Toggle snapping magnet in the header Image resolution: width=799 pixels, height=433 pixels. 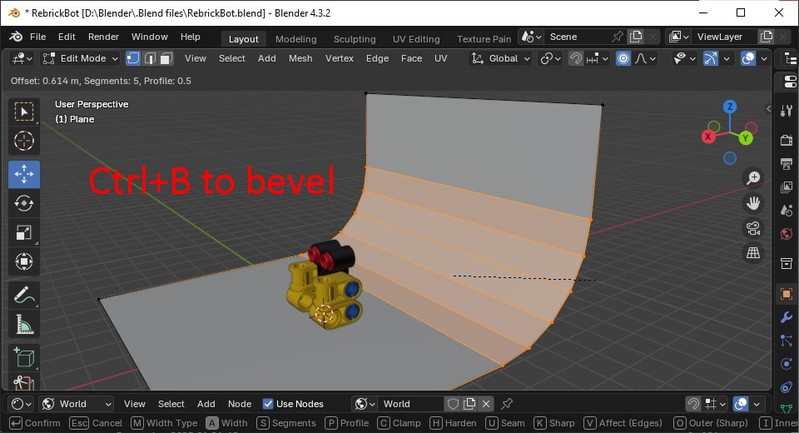click(x=577, y=58)
